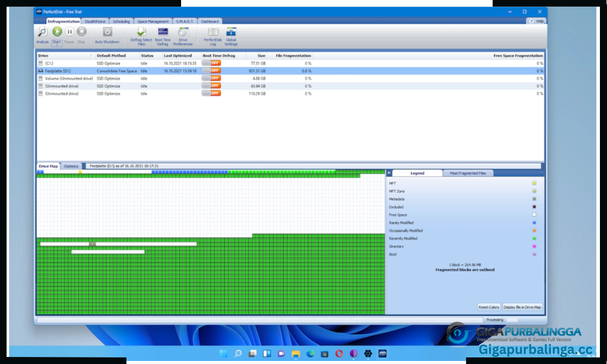The width and height of the screenshot is (607, 364).
Task: Select the Defragmentation tab
Action: tap(63, 21)
